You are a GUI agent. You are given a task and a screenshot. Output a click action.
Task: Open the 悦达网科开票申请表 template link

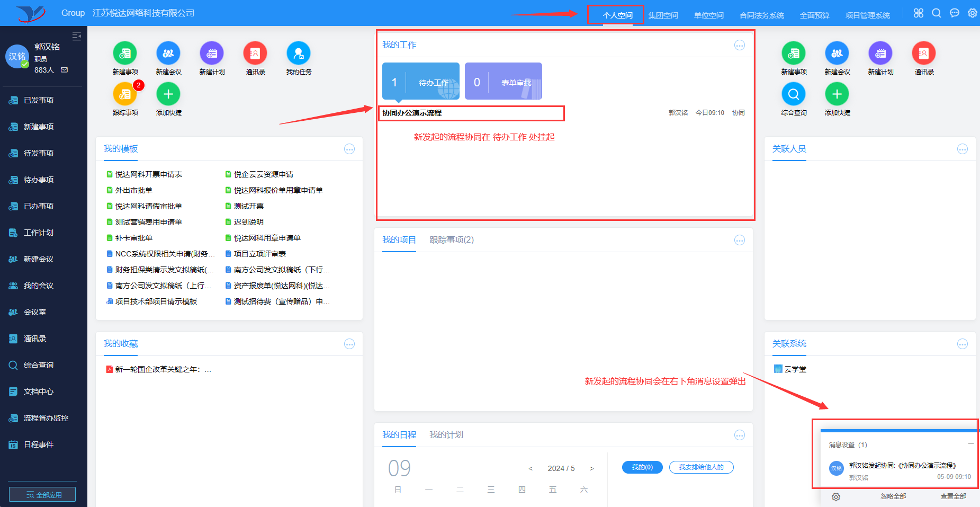[149, 174]
